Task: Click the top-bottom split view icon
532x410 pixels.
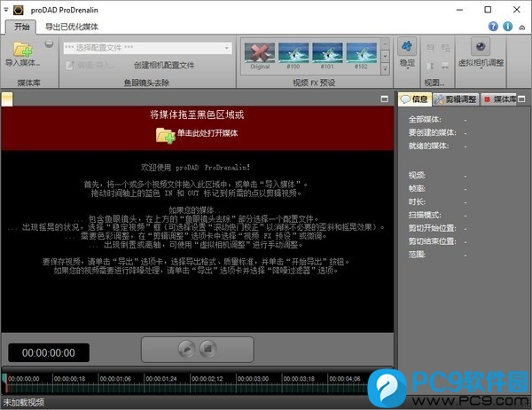Action: 445,65
